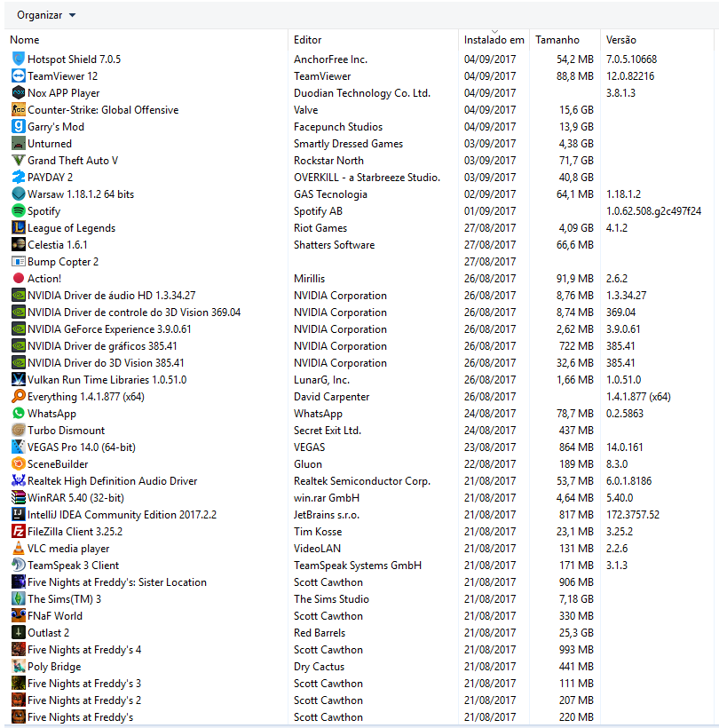719x728 pixels.
Task: Click the Unturned icon
Action: click(18, 144)
